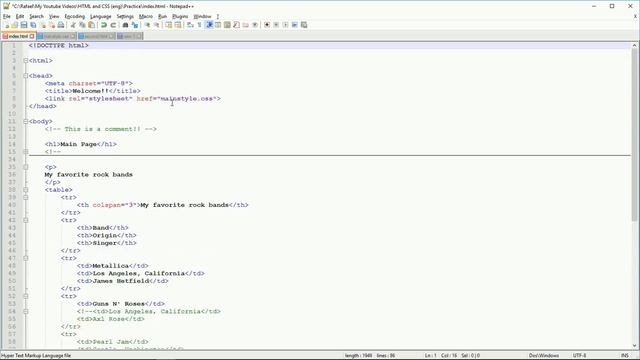
Task: Click the Open file toolbar icon
Action: coord(15,25)
